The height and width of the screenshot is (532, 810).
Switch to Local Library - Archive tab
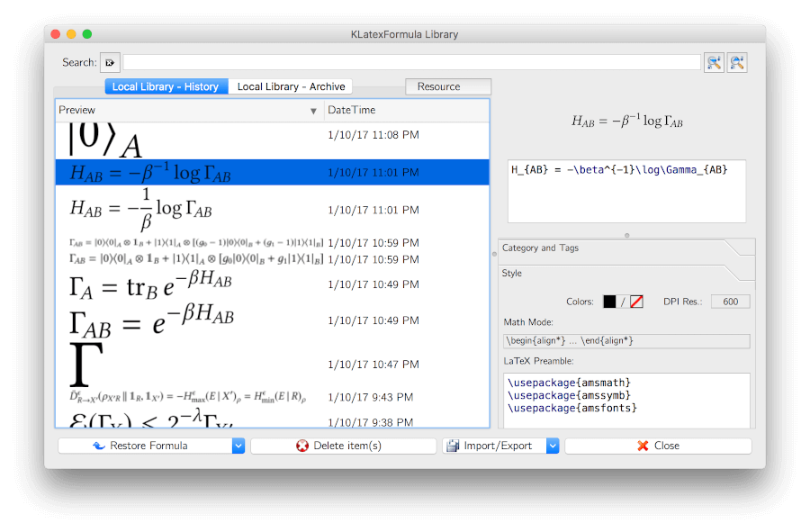coord(291,86)
